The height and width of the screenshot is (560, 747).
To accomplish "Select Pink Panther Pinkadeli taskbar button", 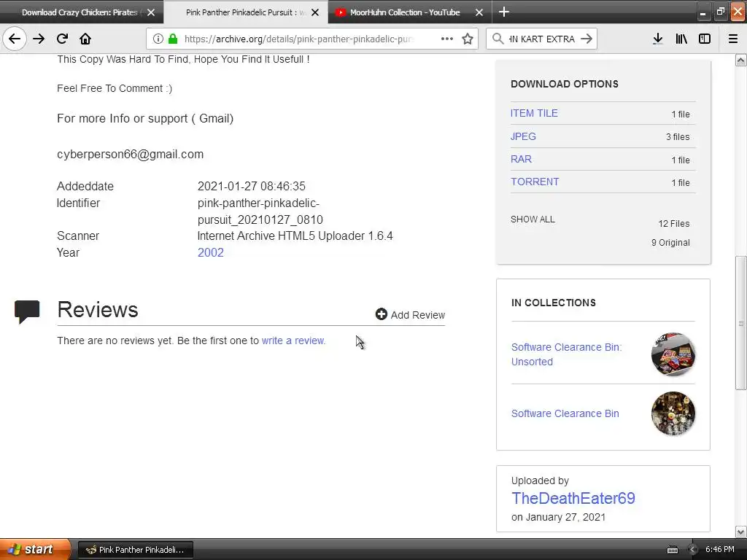I will 135,550.
